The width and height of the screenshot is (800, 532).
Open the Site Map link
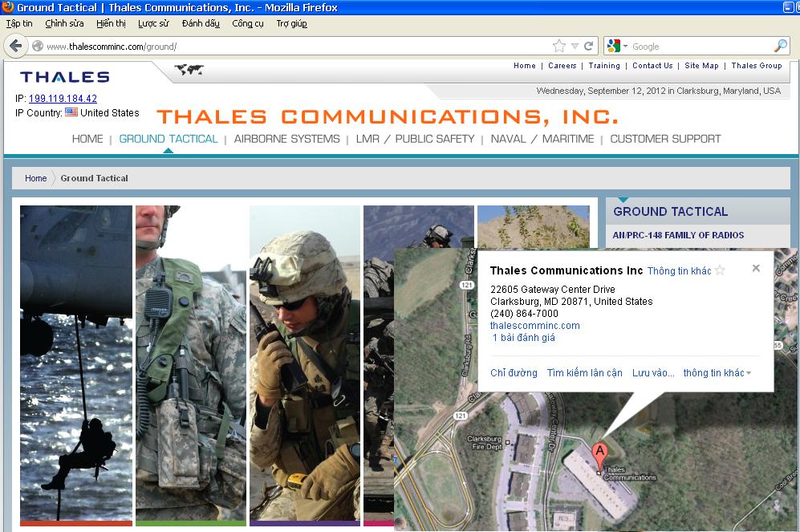pos(701,65)
